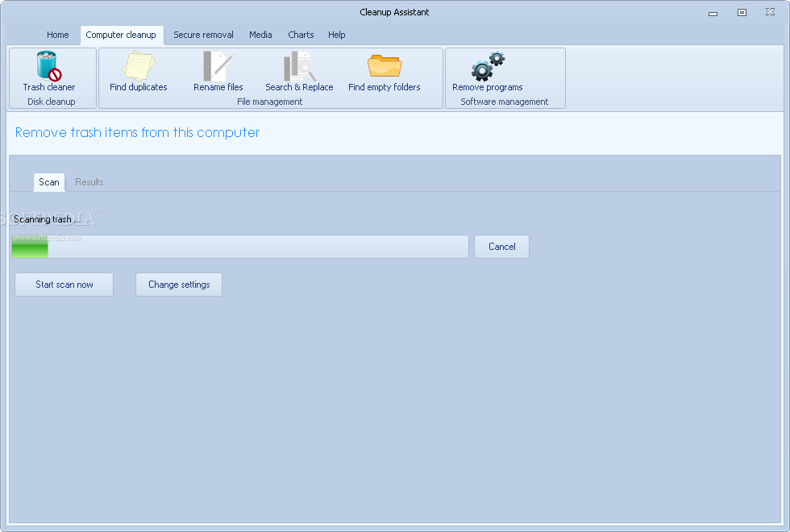Select the Find empty folders tool
The height and width of the screenshot is (532, 790).
[x=385, y=72]
